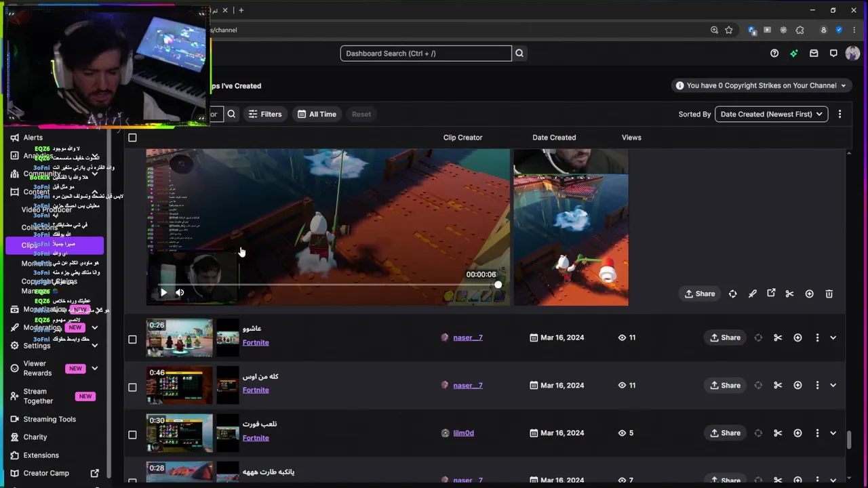The image size is (868, 488).
Task: Check the نلعب فورت clip row checkbox
Action: pos(132,434)
